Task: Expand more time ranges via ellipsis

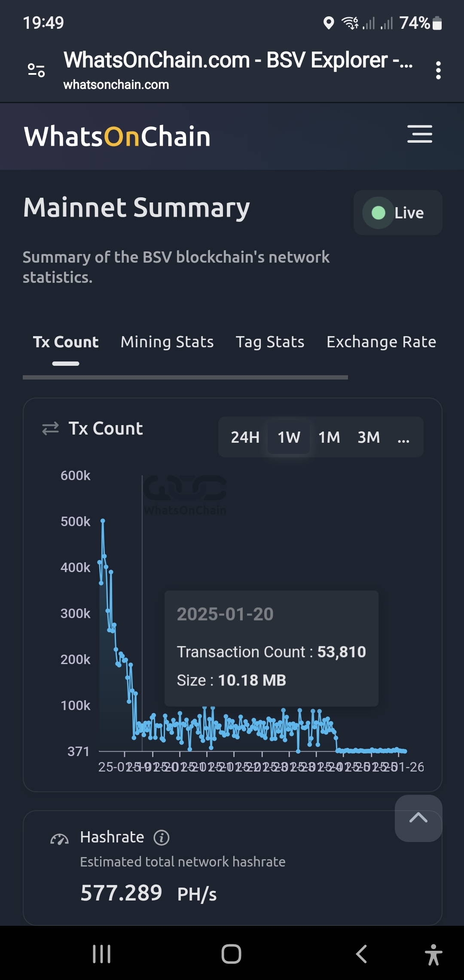Action: 403,437
